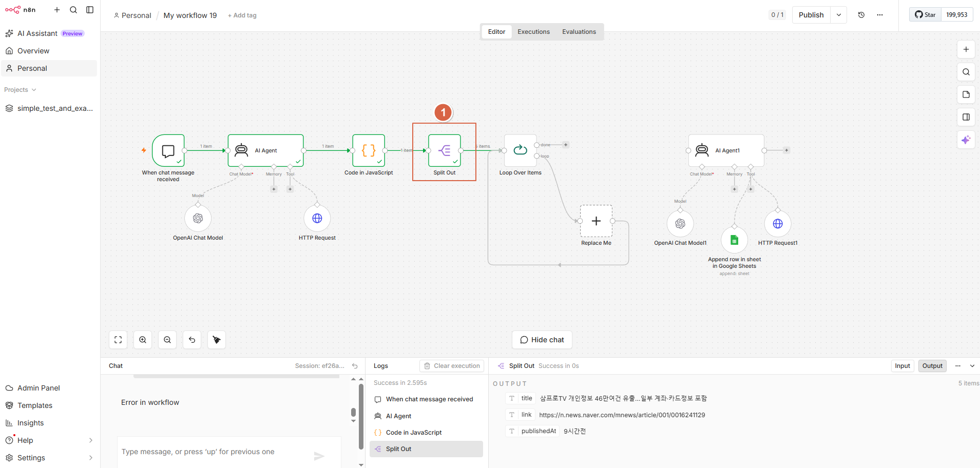The height and width of the screenshot is (468, 980).
Task: Open the n8n logo home link
Action: (x=21, y=10)
